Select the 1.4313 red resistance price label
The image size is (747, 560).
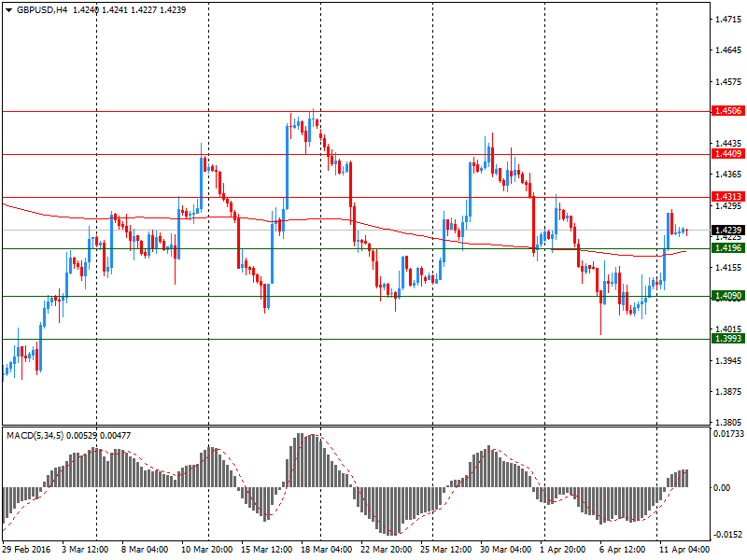point(727,197)
